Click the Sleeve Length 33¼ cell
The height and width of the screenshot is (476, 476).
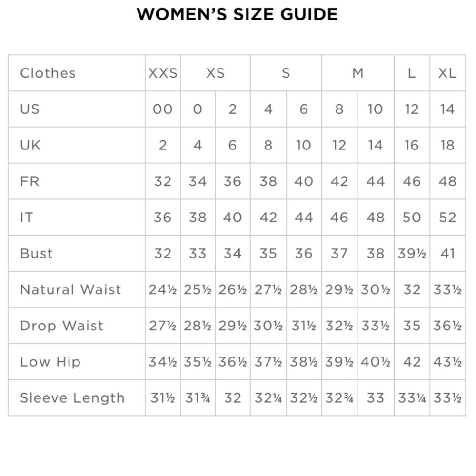[412, 398]
